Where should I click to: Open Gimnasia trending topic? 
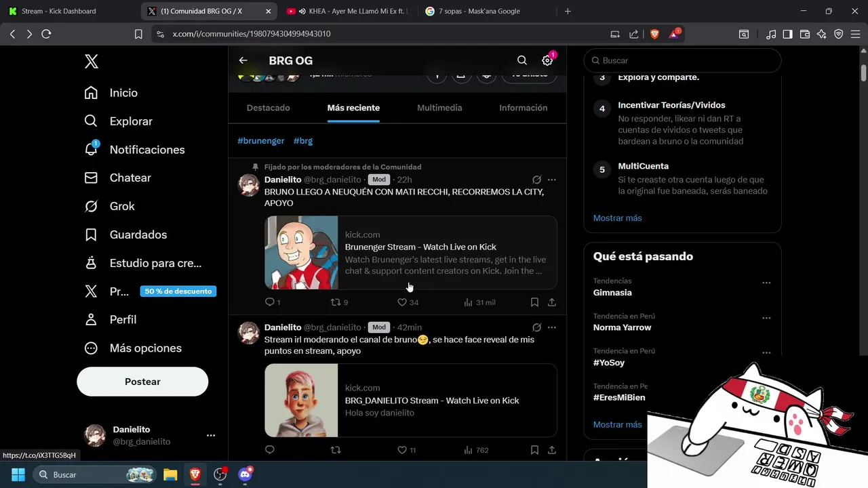click(x=612, y=293)
